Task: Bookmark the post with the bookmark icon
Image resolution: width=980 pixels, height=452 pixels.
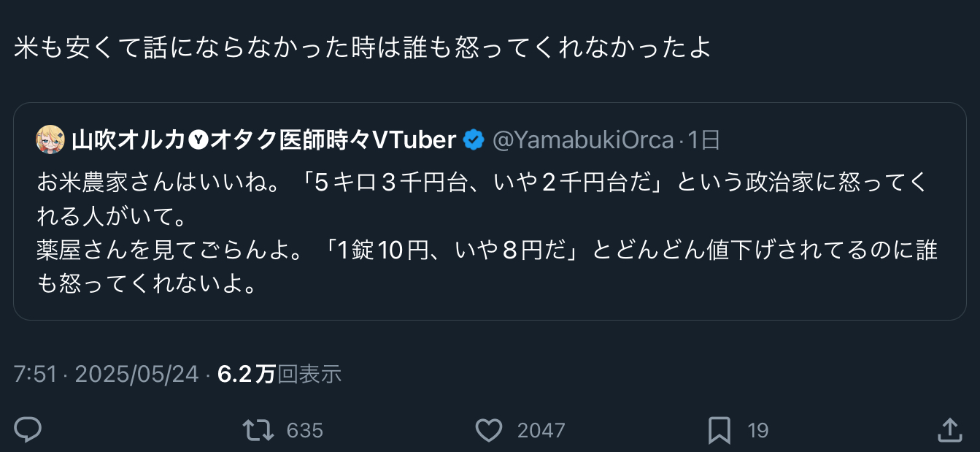Action: point(719,430)
